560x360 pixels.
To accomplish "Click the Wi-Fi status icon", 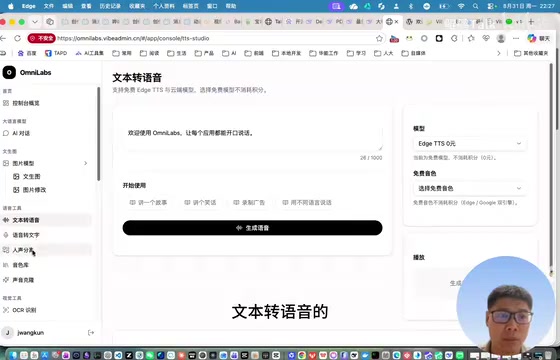I will tap(461, 6).
